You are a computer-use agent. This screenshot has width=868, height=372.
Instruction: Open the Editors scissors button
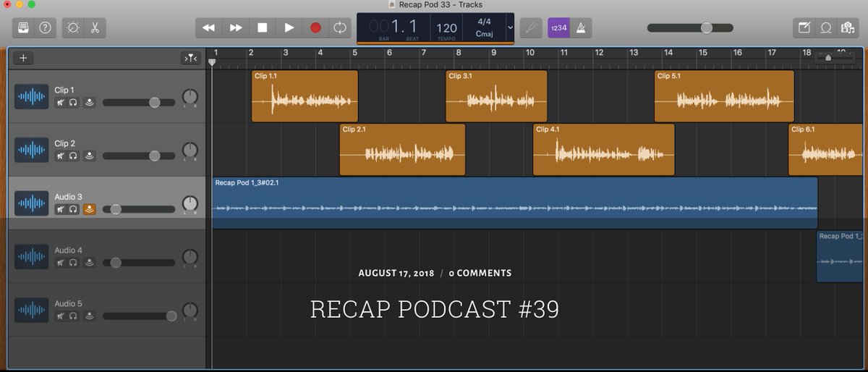(94, 28)
